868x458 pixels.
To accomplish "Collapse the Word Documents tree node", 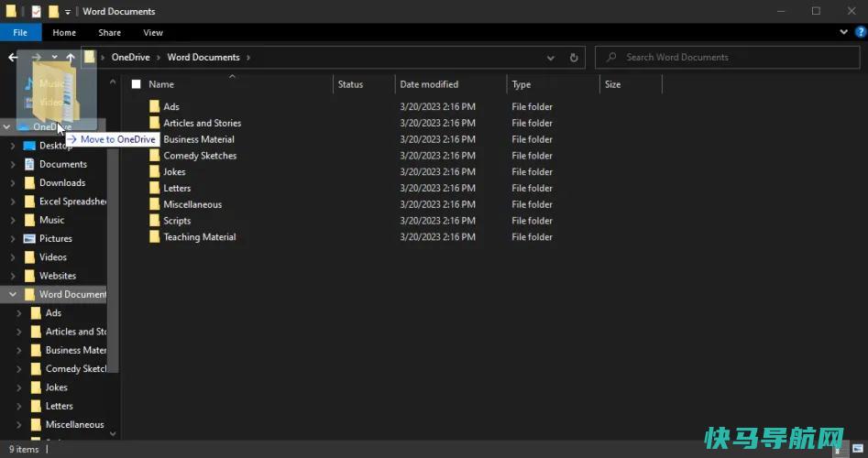I will click(13, 294).
